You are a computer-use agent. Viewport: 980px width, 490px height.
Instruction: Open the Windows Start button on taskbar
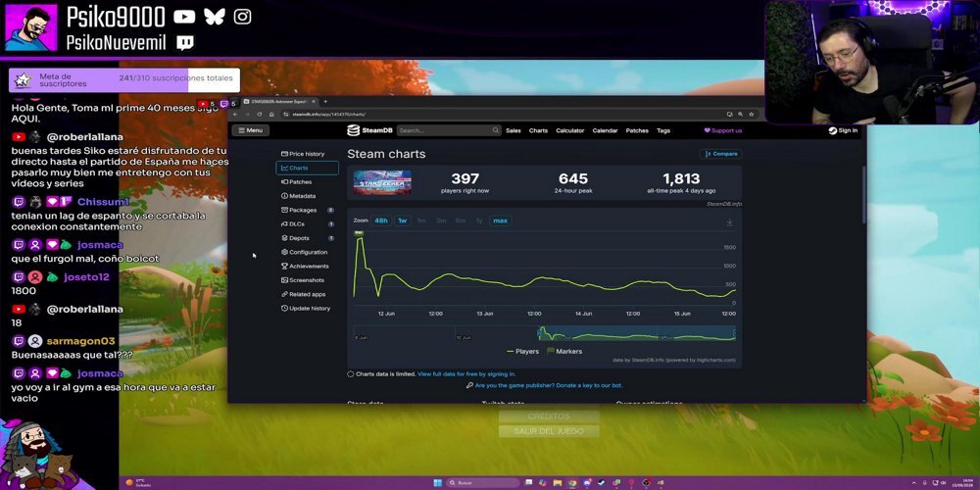coord(437,482)
